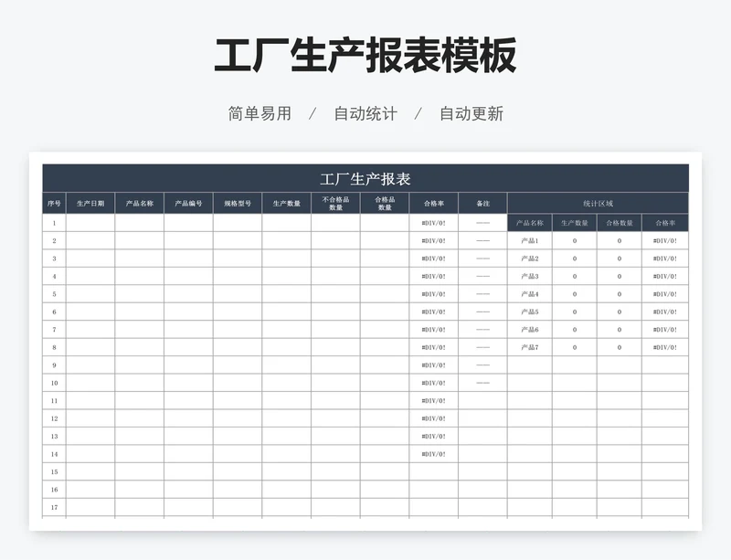Click main table 产品名称 header beside 生产日期
731x560 pixels.
click(140, 204)
